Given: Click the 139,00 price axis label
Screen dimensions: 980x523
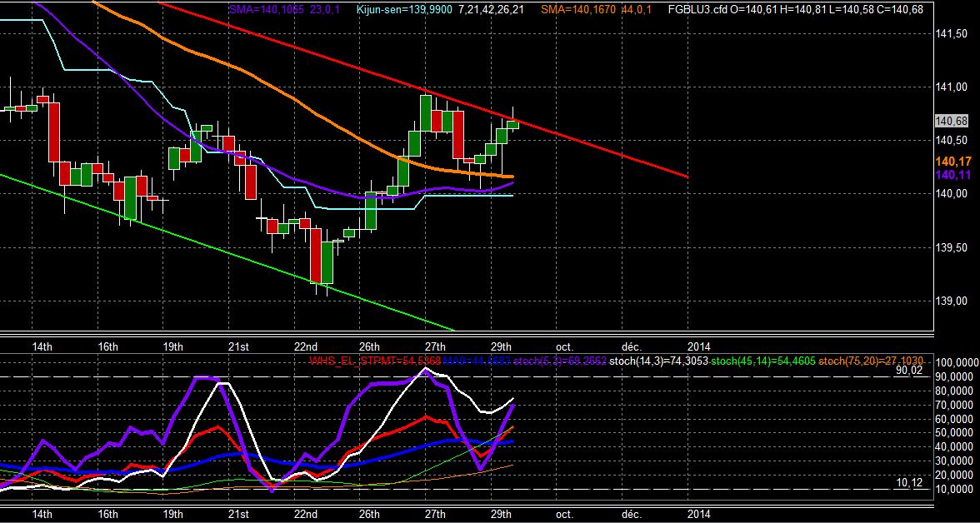Looking at the screenshot, I should 950,301.
